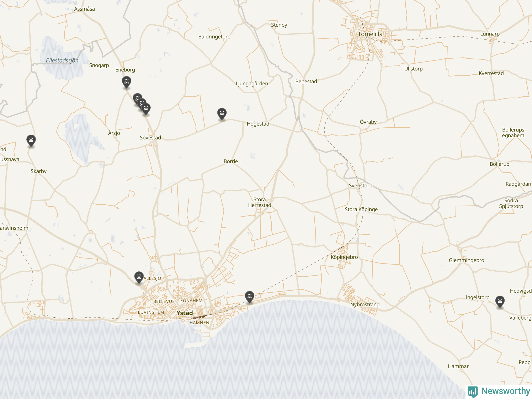Click the topmost marker in cluster above Sövestad

pyautogui.click(x=137, y=97)
